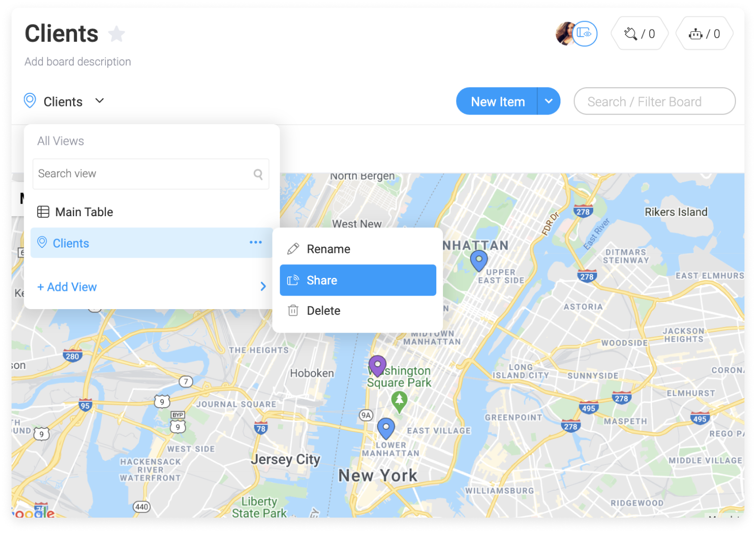Click the New Item button
This screenshot has height=533, width=756.
click(x=497, y=101)
